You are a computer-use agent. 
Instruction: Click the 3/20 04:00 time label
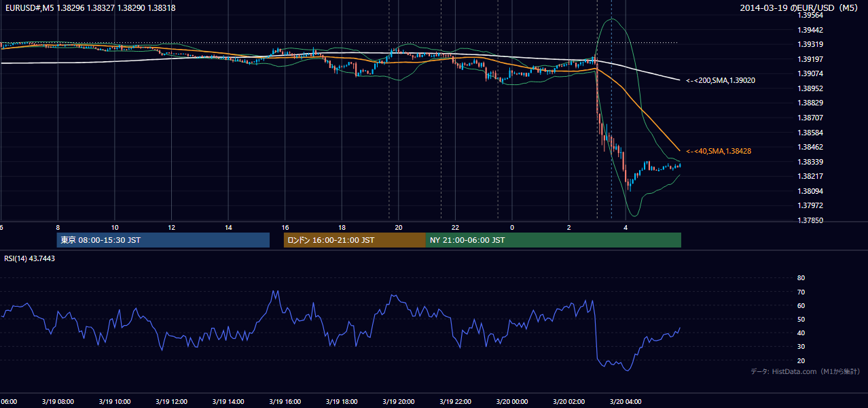(x=626, y=402)
